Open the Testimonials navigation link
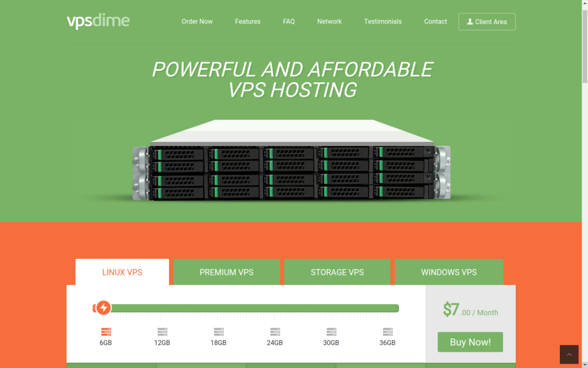The image size is (588, 368). click(x=382, y=21)
